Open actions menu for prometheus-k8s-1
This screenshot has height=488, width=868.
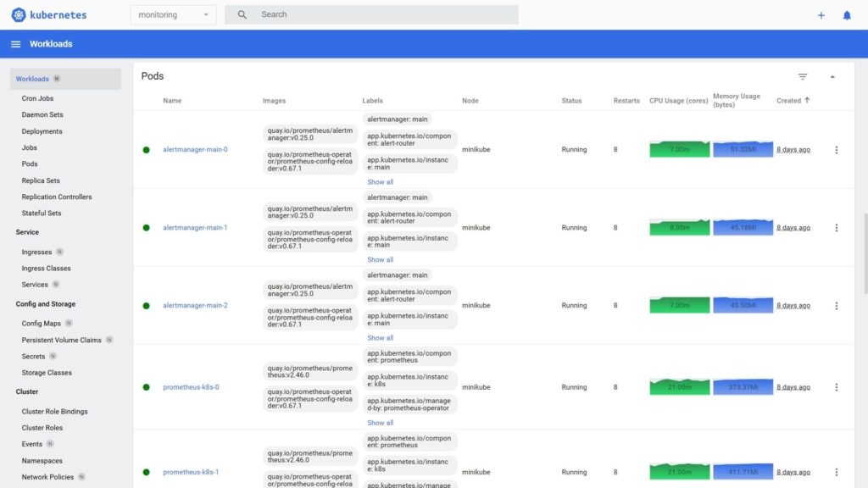[x=836, y=473]
